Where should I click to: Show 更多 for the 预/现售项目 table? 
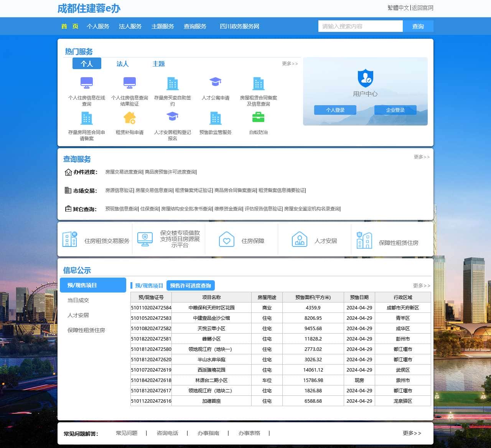pyautogui.click(x=421, y=286)
